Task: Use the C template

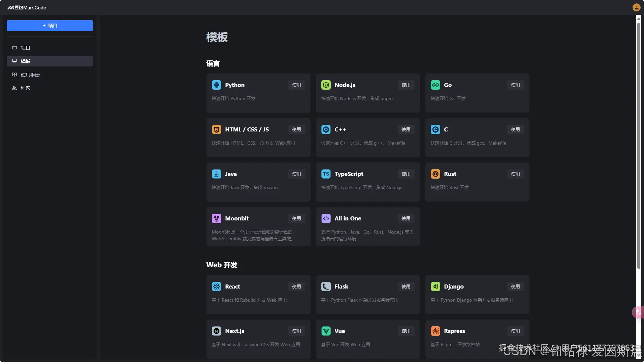Action: pyautogui.click(x=515, y=129)
